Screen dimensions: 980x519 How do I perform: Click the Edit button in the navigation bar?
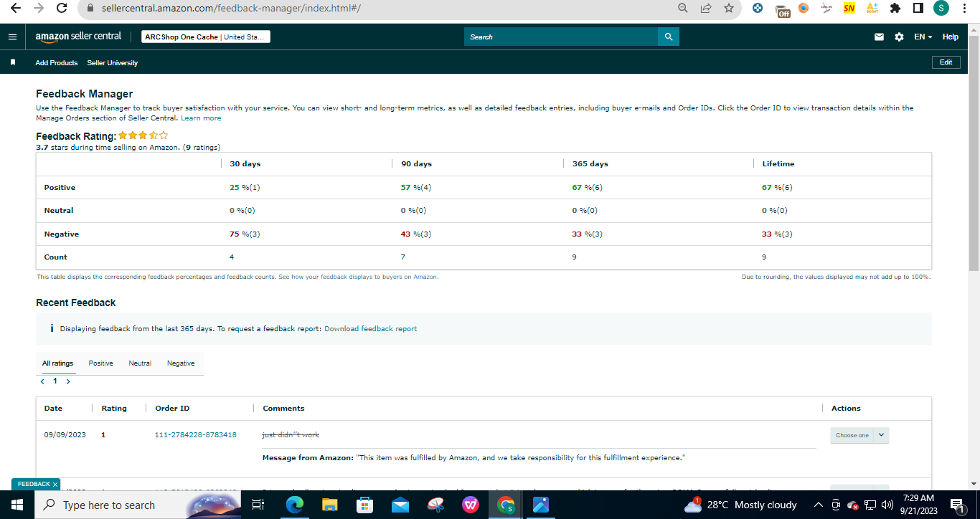946,62
